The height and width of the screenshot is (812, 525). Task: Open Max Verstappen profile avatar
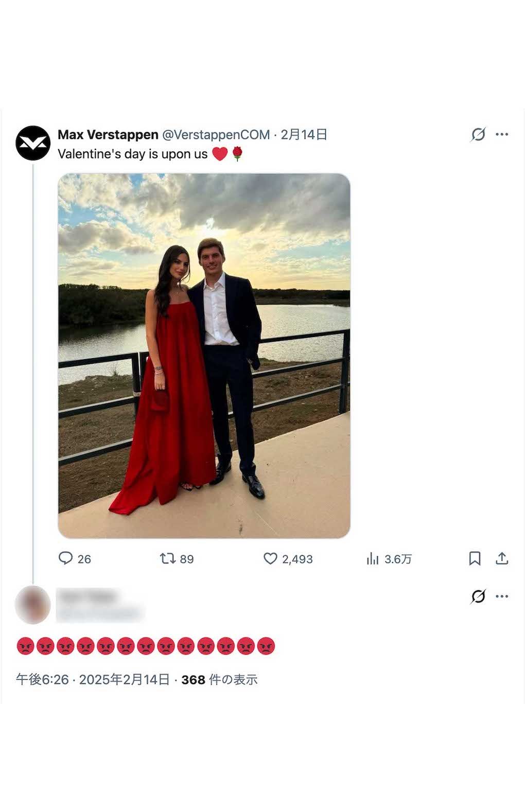pos(33,143)
